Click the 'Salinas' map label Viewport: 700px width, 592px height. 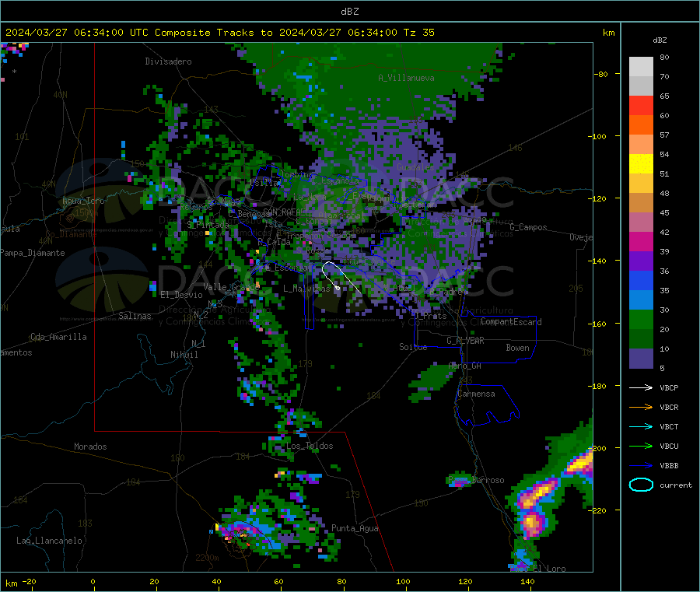[x=135, y=316]
